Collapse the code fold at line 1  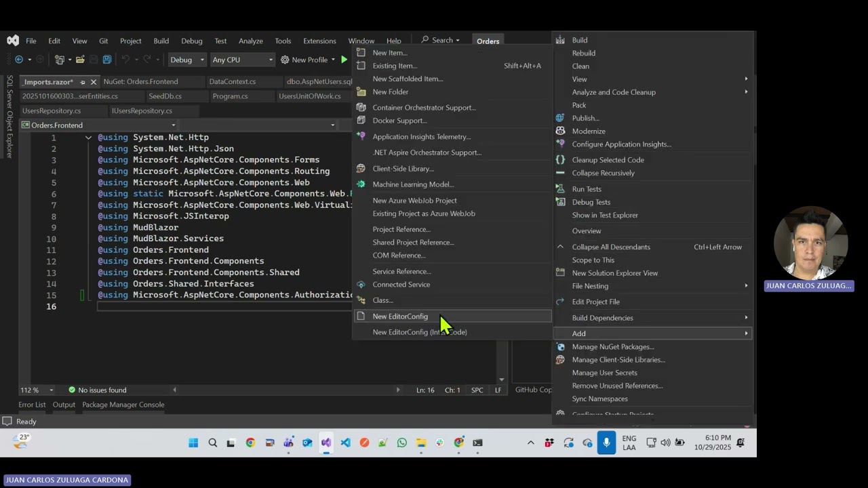coord(88,138)
